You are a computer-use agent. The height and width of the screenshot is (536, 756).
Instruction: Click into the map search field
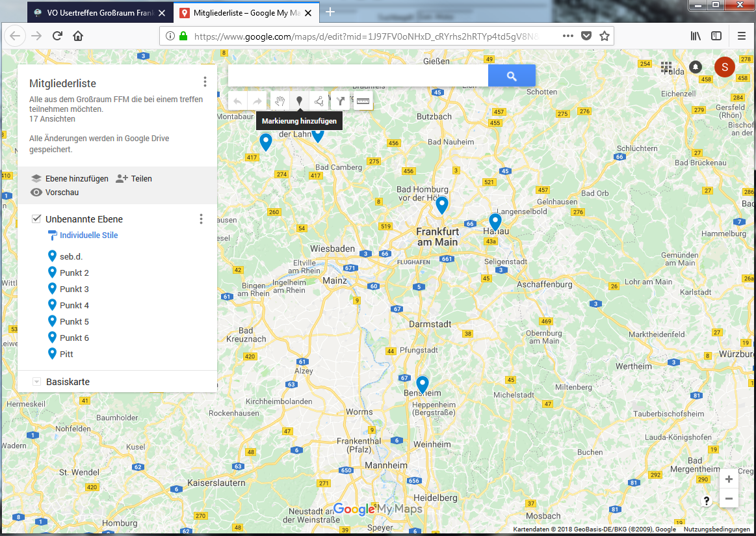pos(358,76)
